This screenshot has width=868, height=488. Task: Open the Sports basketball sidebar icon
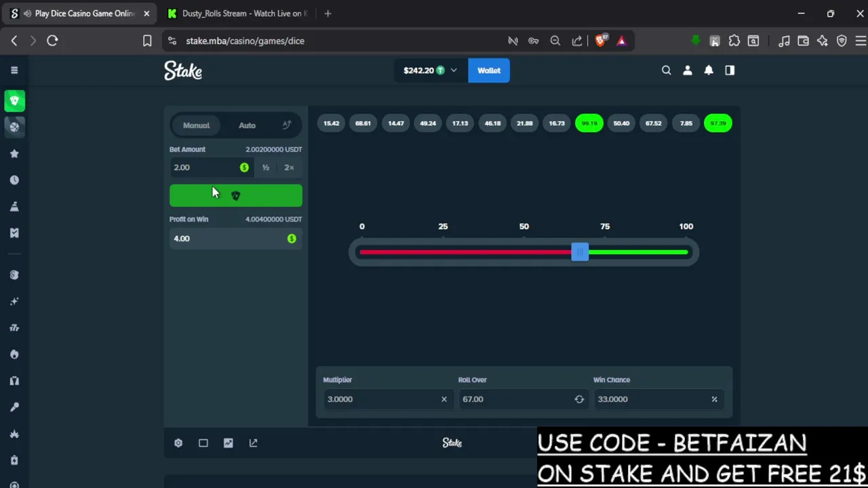[x=14, y=127]
